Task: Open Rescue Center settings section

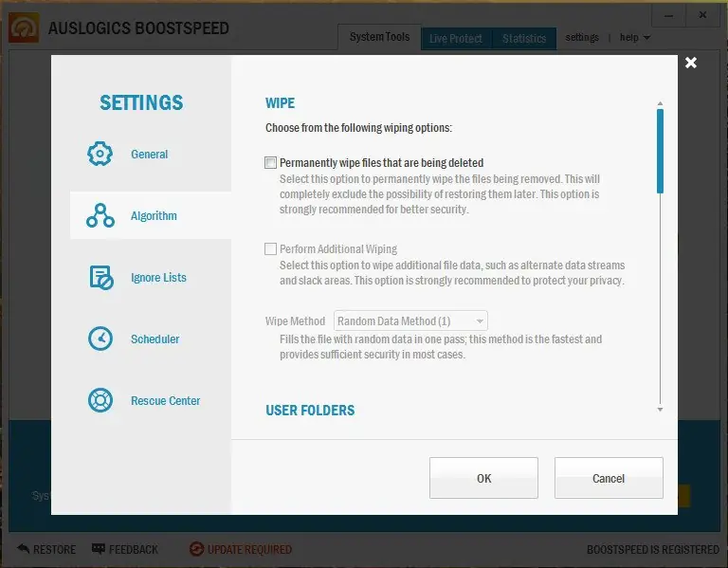Action: tap(151, 400)
